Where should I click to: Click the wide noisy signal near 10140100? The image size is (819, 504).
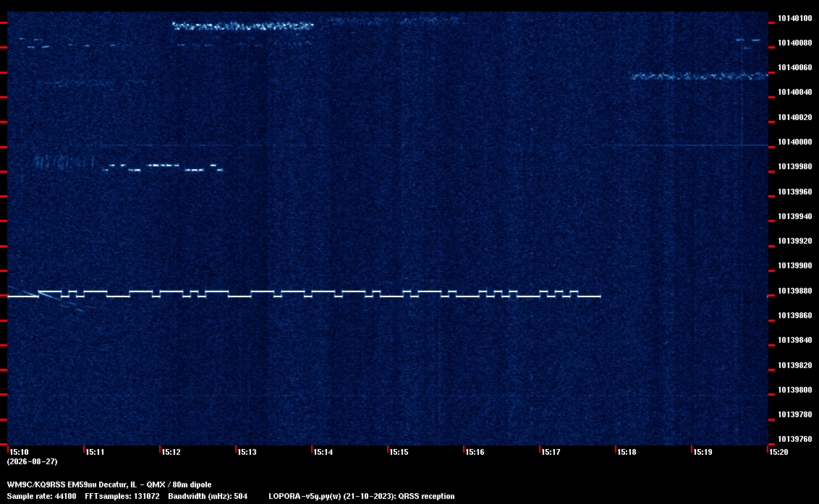click(x=243, y=25)
